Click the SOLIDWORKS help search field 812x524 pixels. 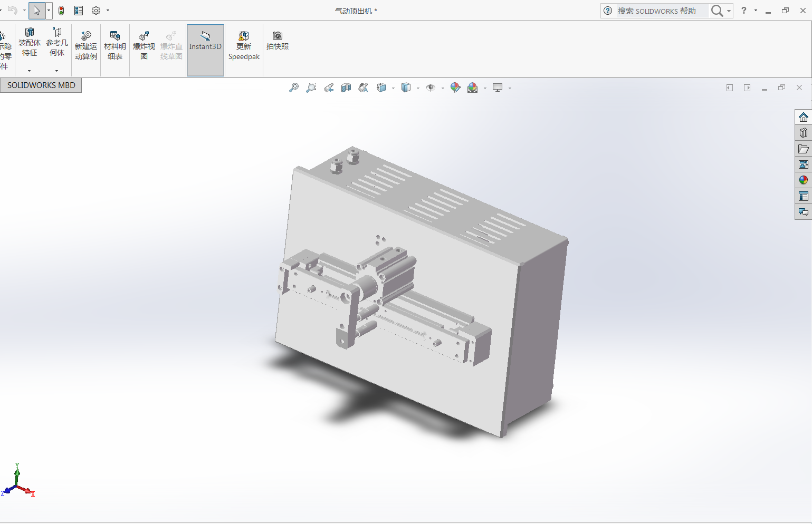point(661,11)
